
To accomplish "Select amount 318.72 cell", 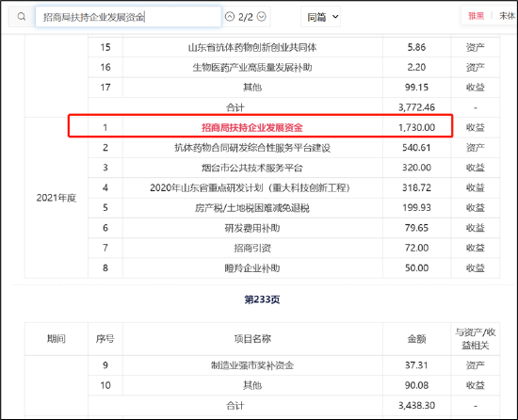I will [416, 188].
